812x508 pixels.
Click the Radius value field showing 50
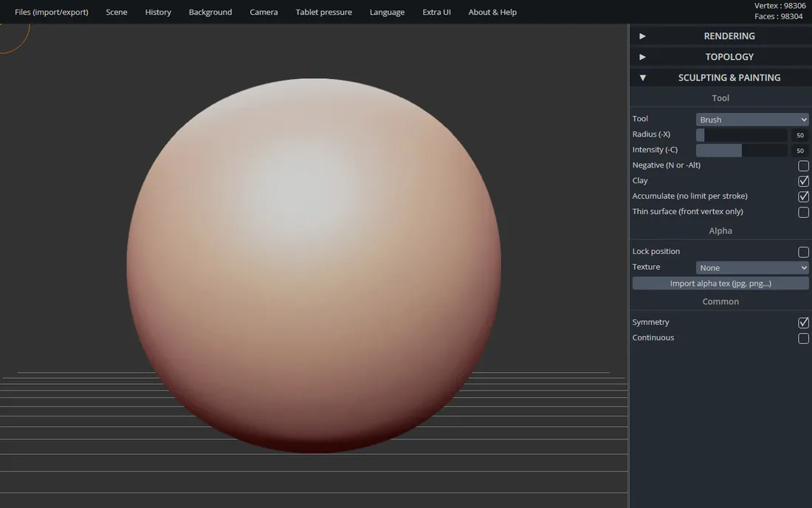799,135
